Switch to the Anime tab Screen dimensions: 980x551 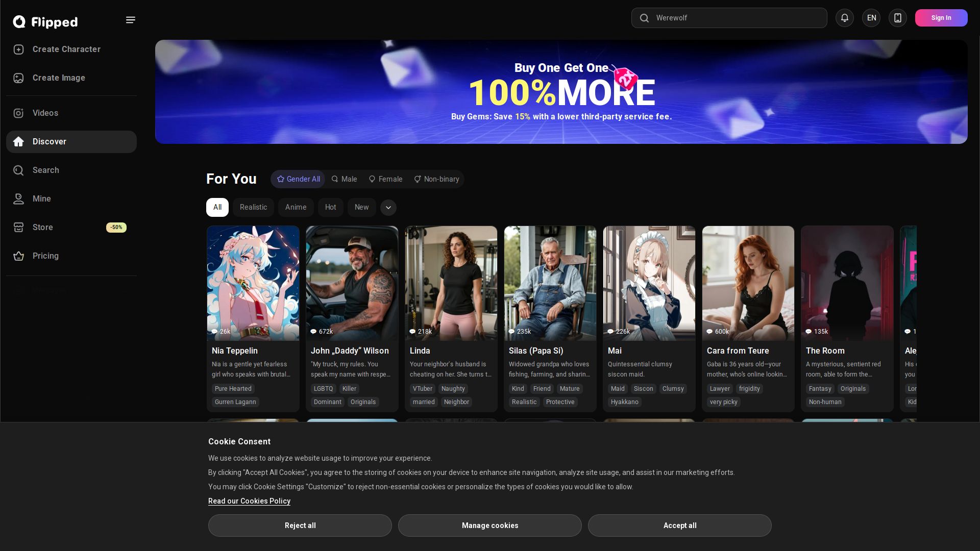(296, 208)
